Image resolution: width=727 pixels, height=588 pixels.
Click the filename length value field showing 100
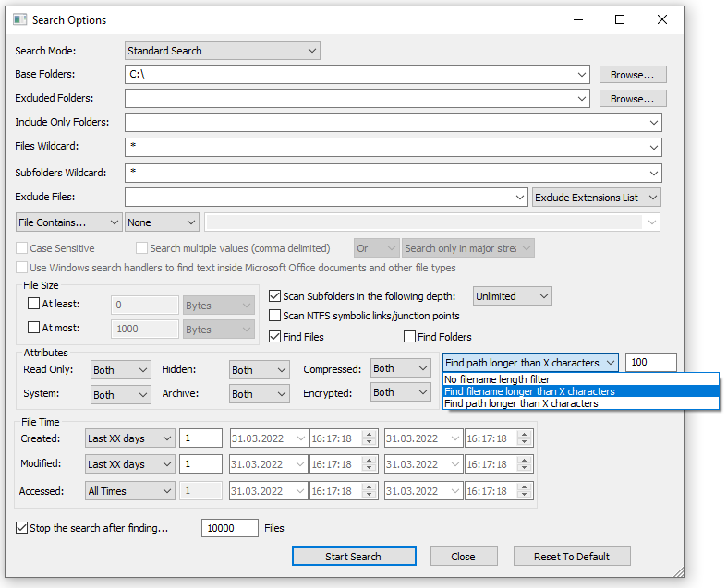coord(650,363)
